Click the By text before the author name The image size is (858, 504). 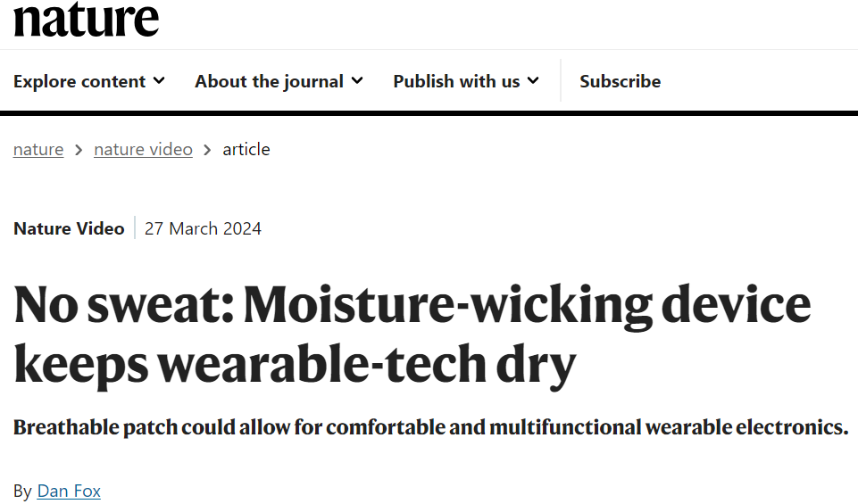tap(22, 491)
